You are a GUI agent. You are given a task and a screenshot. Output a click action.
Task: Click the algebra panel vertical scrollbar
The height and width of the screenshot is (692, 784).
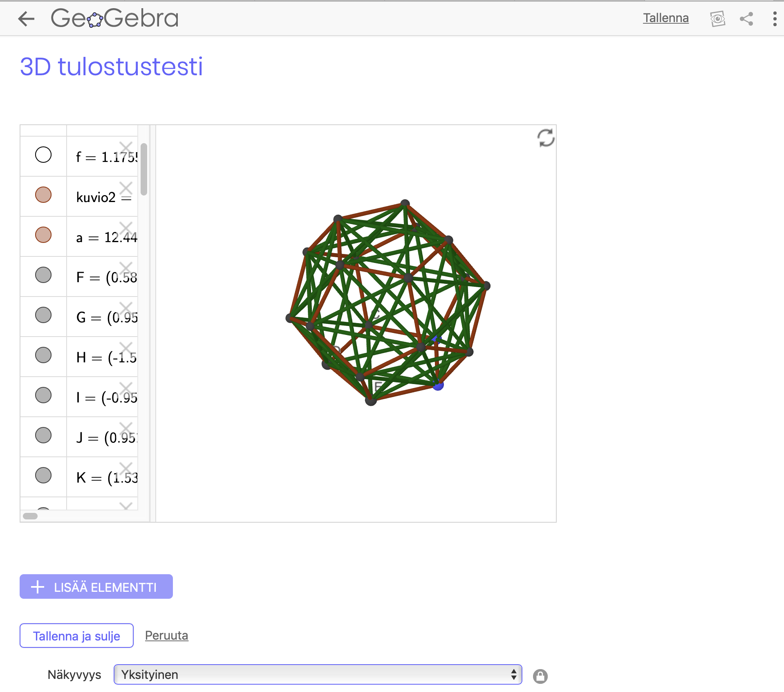click(x=144, y=169)
